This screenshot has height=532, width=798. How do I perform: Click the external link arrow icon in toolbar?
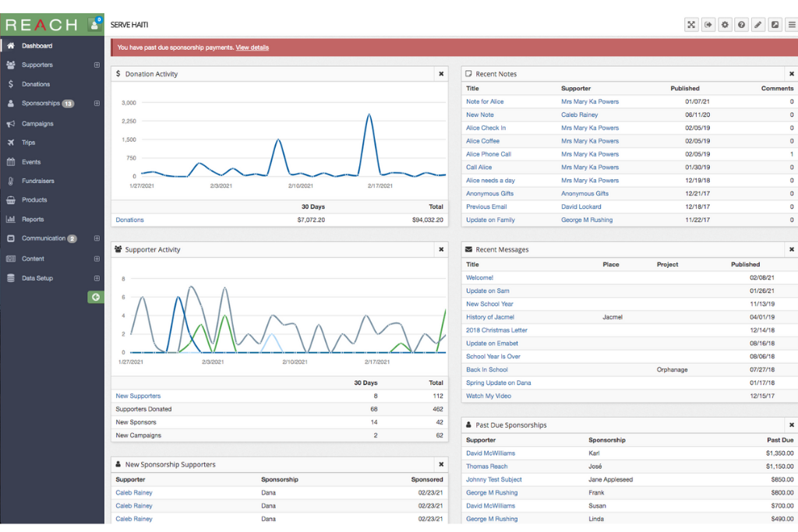(775, 25)
